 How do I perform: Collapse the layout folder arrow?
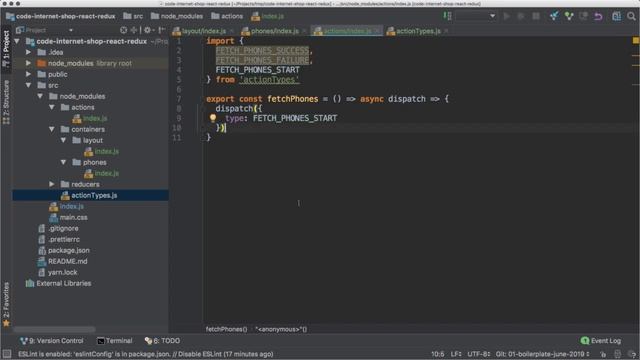click(x=63, y=140)
